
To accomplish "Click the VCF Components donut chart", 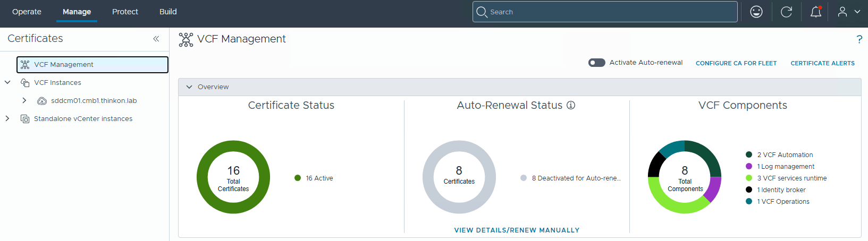I will (x=685, y=177).
